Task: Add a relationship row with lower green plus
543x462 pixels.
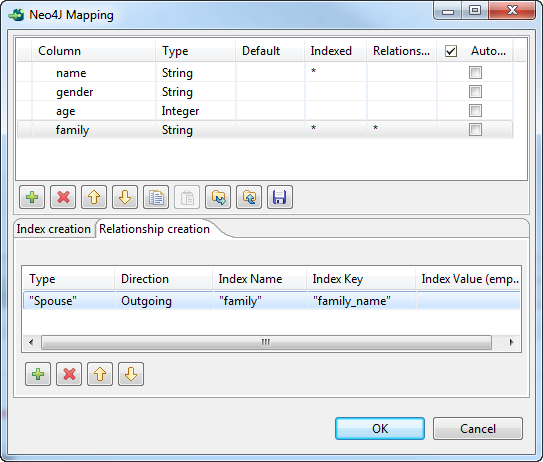Action: click(x=38, y=374)
